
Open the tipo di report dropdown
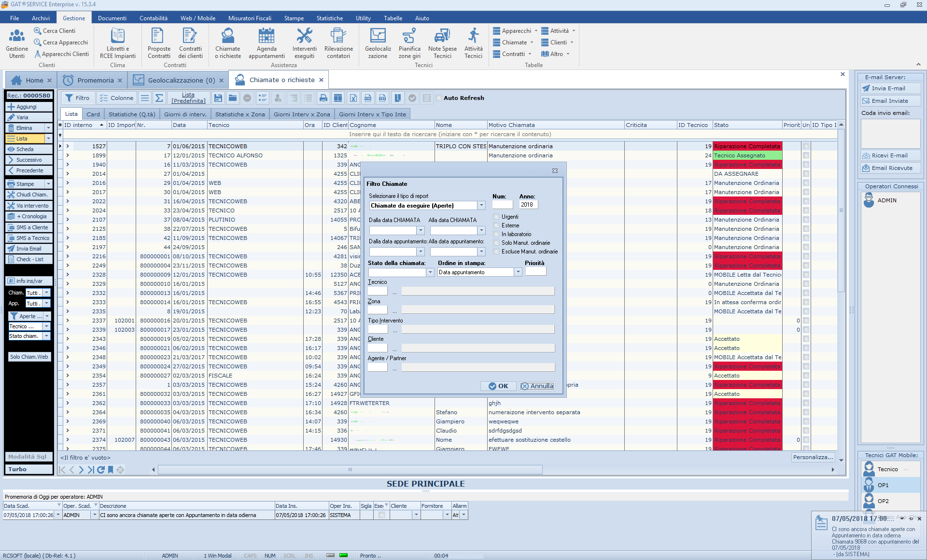point(481,206)
